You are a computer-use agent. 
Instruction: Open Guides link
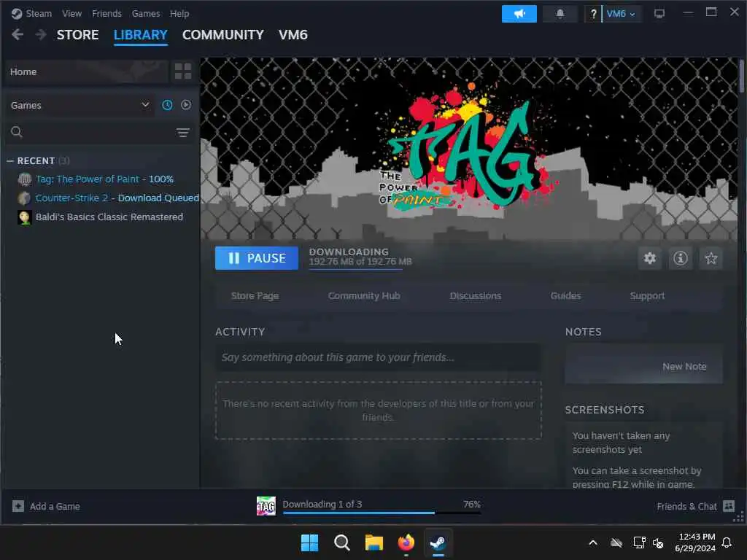click(565, 296)
